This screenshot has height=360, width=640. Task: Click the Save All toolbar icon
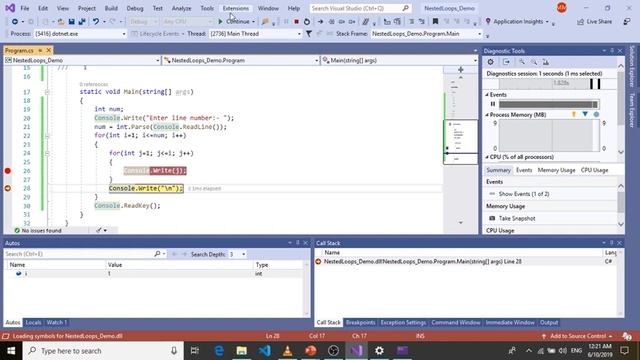click(82, 22)
